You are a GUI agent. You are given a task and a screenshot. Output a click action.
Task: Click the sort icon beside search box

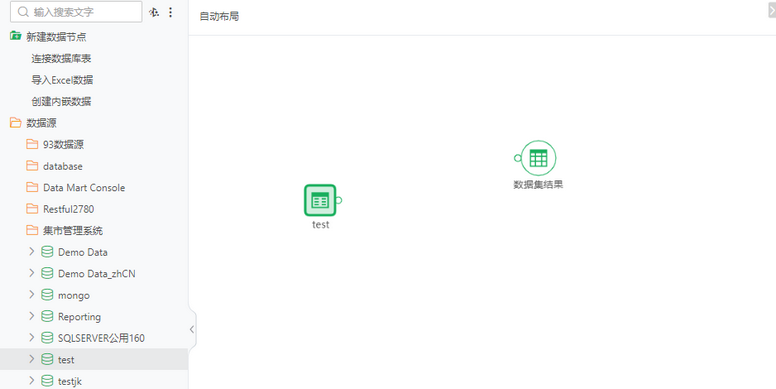pos(154,12)
